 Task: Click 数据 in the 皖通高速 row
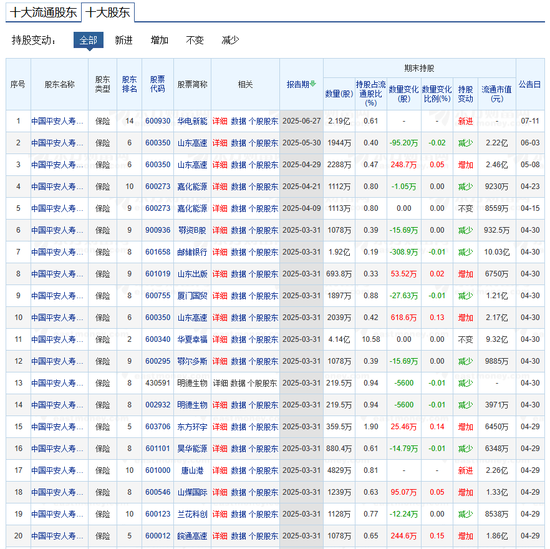point(239,536)
